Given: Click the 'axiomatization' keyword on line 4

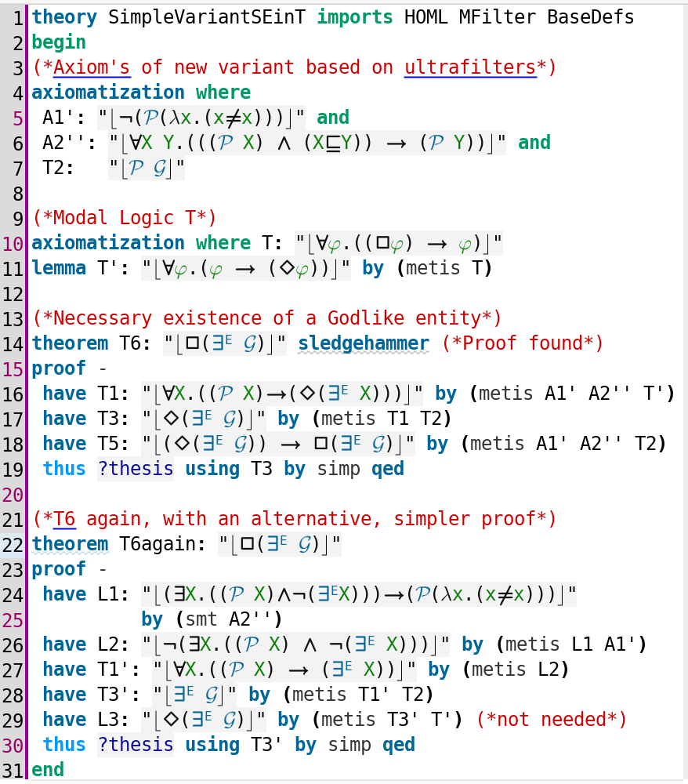Looking at the screenshot, I should coord(108,93).
